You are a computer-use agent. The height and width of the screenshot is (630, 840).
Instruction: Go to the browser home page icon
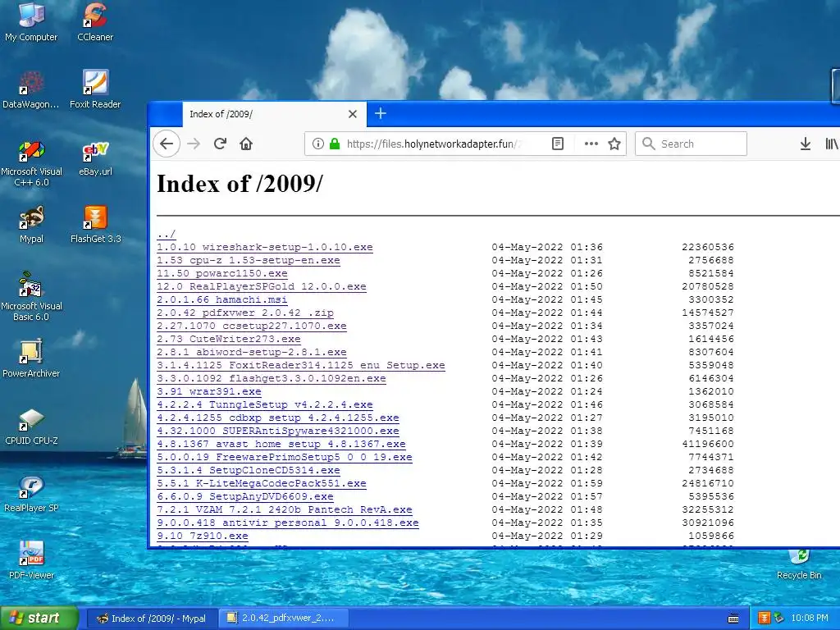click(x=246, y=144)
